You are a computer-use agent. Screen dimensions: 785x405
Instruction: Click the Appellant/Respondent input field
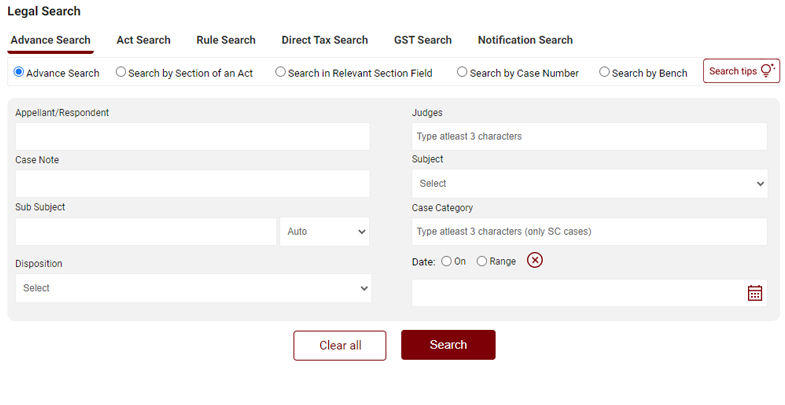coord(192,137)
